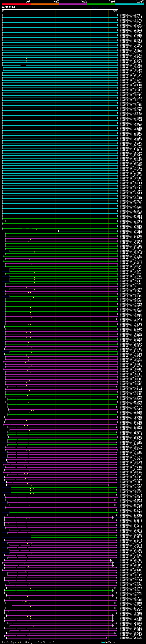
Task: Click the cyan ~100% identity legend segment
Action: click(130, 4)
